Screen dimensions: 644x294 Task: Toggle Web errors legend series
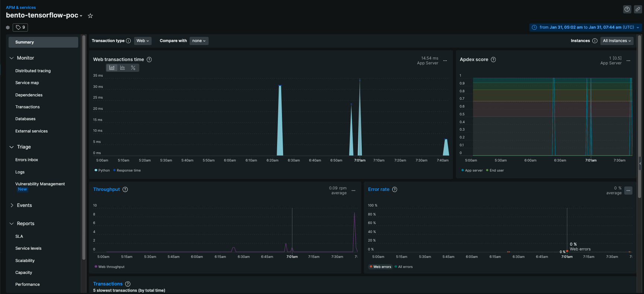(x=380, y=267)
